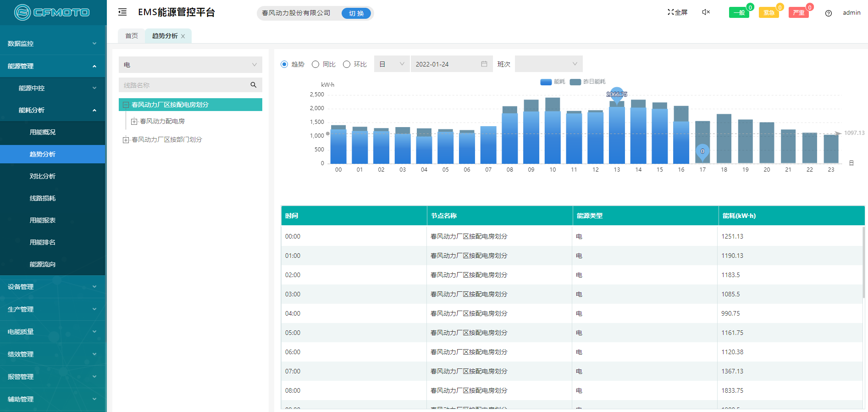Click the admin user link
The image size is (868, 412).
(x=851, y=13)
